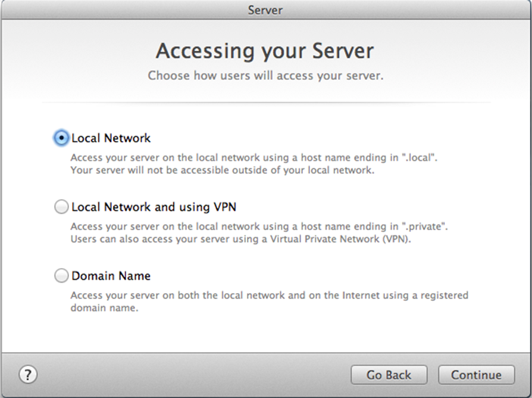Click the 'Choose how users will access' subtitle
Screen dimensions: 532x398
click(x=265, y=76)
